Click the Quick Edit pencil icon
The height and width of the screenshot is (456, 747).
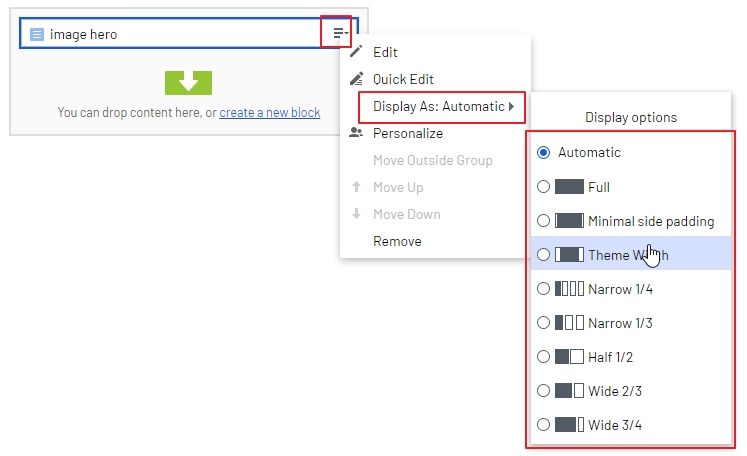tap(356, 79)
